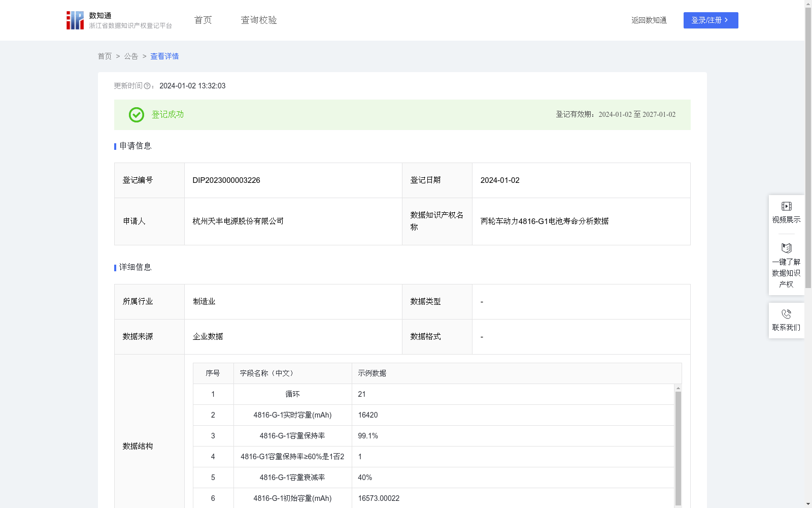Click the 数据格式 label cell
Viewport: 812px width, 508px height.
coord(437,337)
